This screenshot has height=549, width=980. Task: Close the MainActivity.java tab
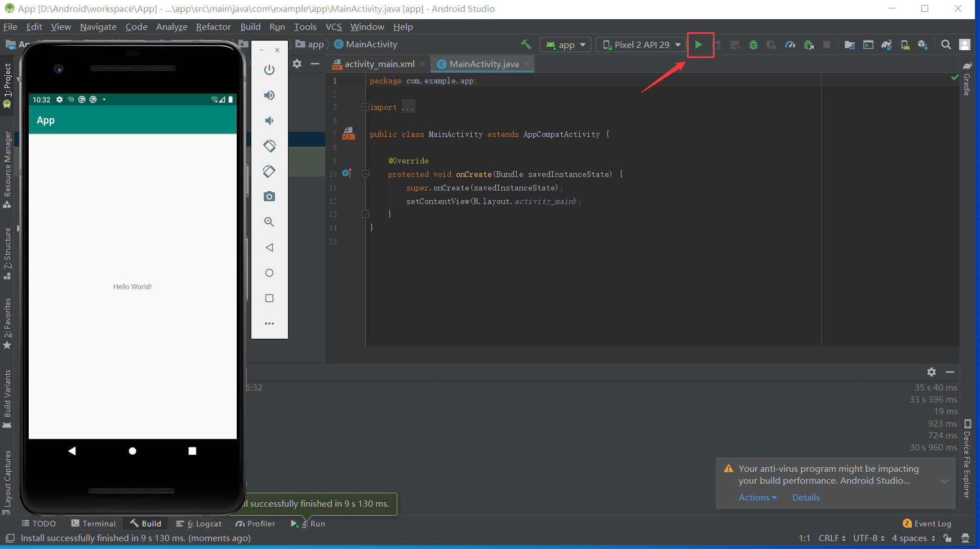(526, 64)
